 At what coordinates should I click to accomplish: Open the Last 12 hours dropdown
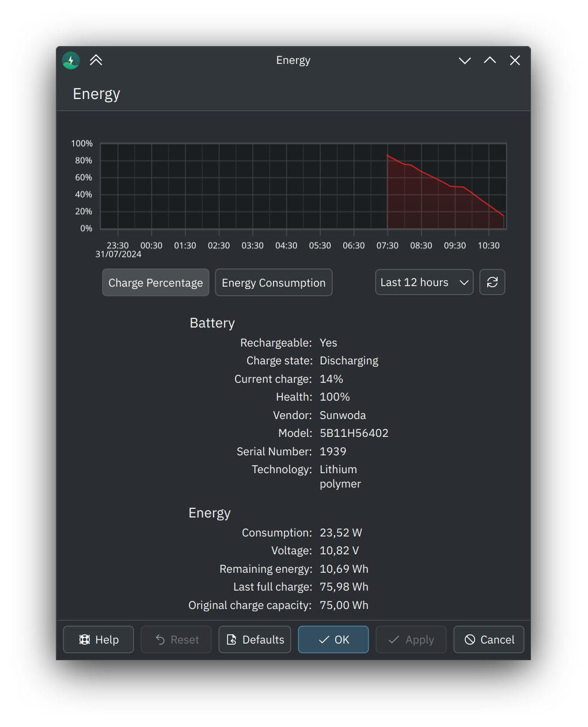(424, 282)
